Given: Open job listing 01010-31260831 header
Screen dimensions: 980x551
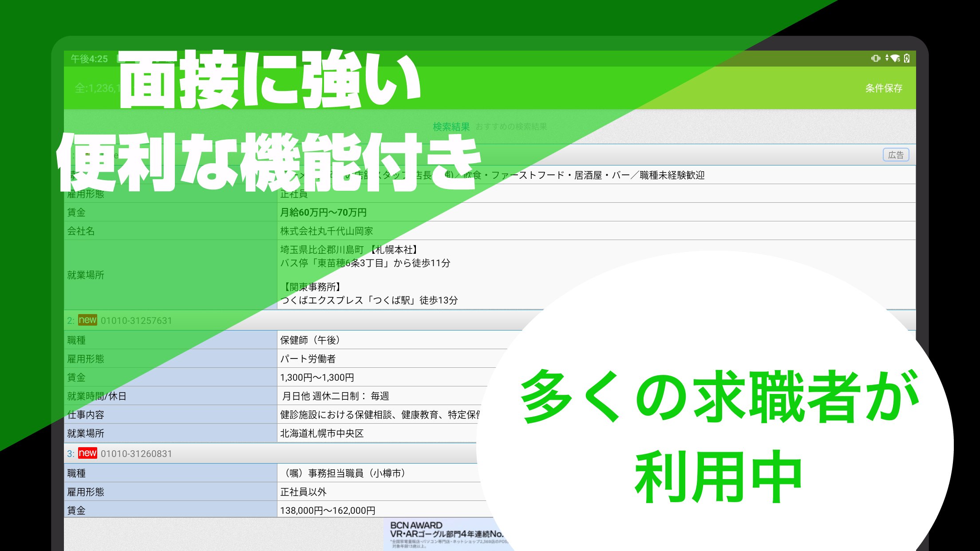Looking at the screenshot, I should [x=136, y=454].
